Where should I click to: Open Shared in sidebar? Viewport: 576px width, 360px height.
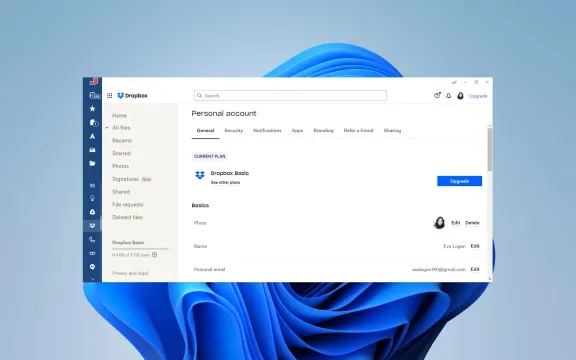pos(121,192)
